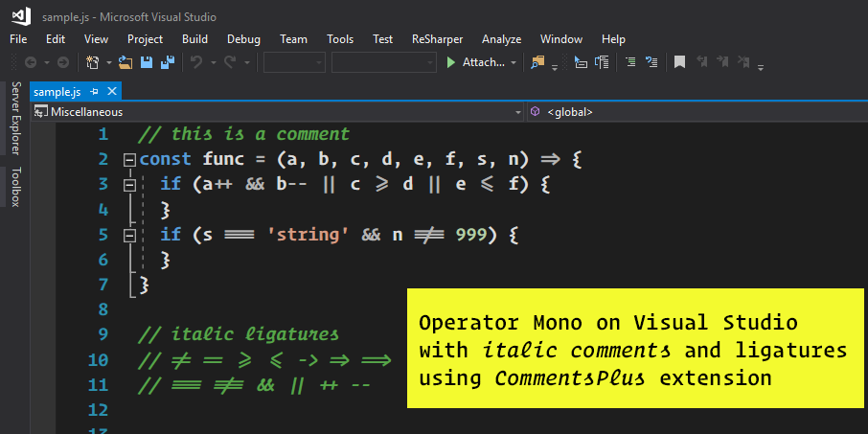This screenshot has height=434, width=868.
Task: Click the number 999 on line 5
Action: coord(470,236)
